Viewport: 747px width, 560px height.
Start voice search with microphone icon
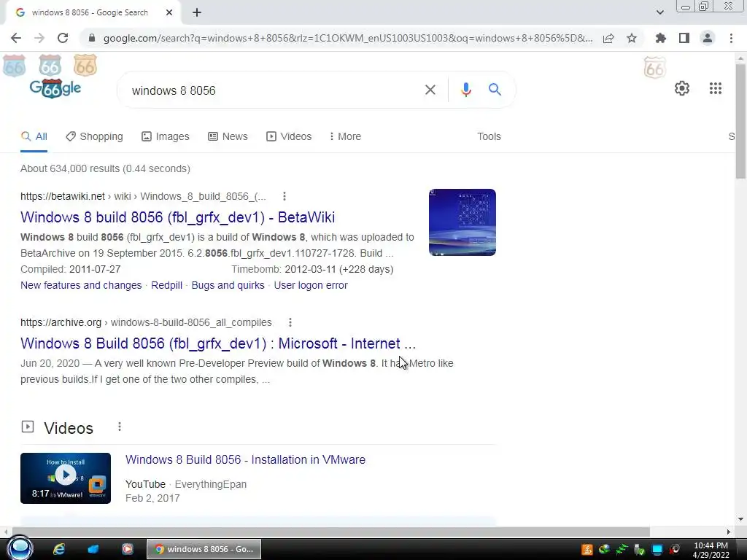point(466,90)
